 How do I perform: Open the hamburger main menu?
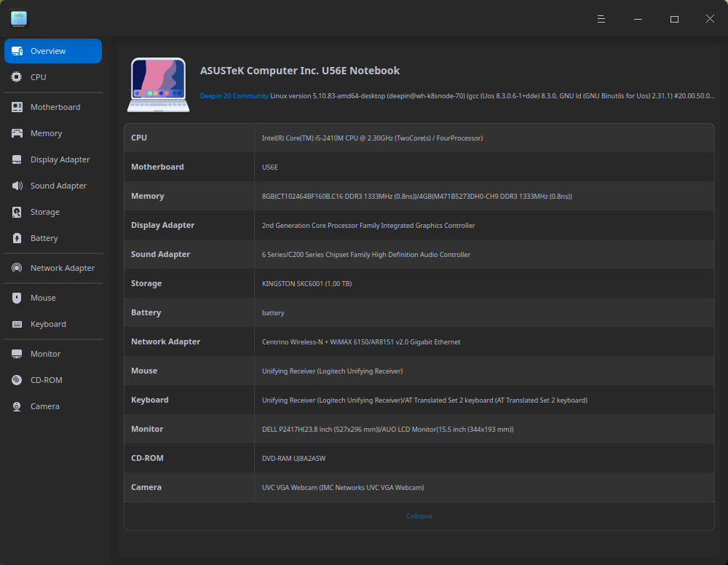pyautogui.click(x=601, y=19)
